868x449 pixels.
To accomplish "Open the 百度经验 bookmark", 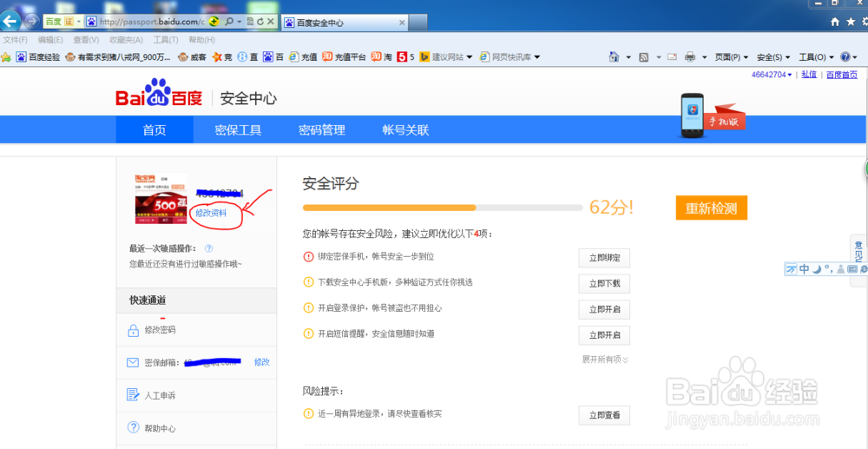I will click(38, 56).
